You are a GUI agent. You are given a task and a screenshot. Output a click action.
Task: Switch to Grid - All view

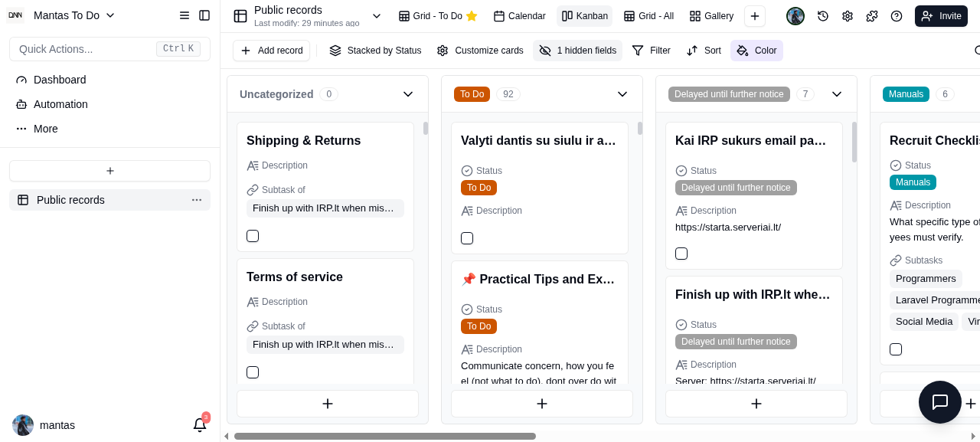point(648,16)
